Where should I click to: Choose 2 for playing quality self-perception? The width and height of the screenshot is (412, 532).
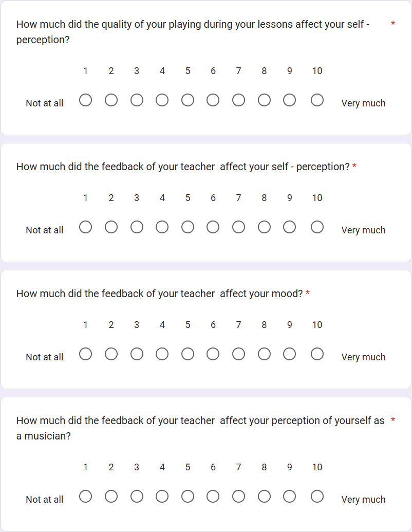pos(111,100)
